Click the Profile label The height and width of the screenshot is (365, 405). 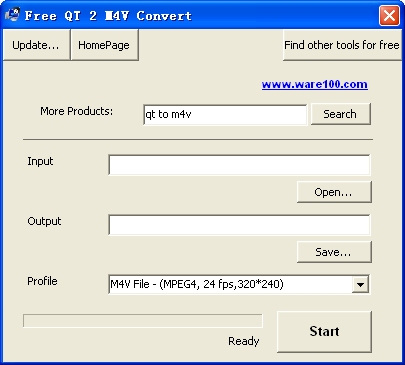coord(42,281)
